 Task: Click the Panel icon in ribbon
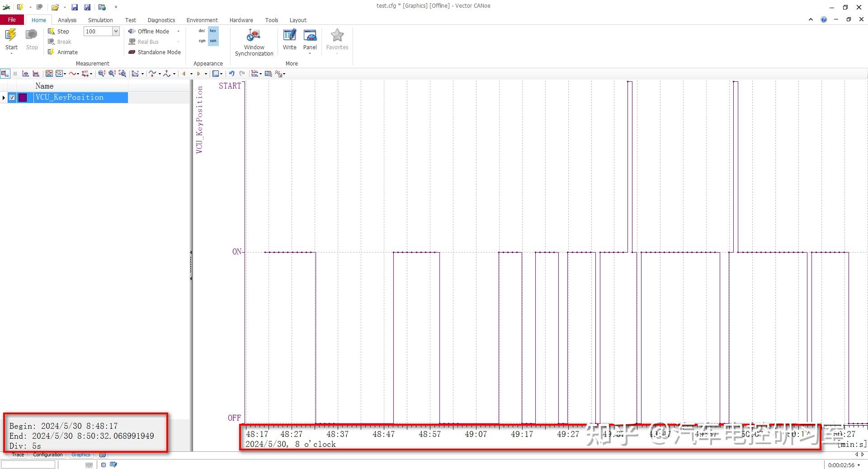(x=310, y=36)
